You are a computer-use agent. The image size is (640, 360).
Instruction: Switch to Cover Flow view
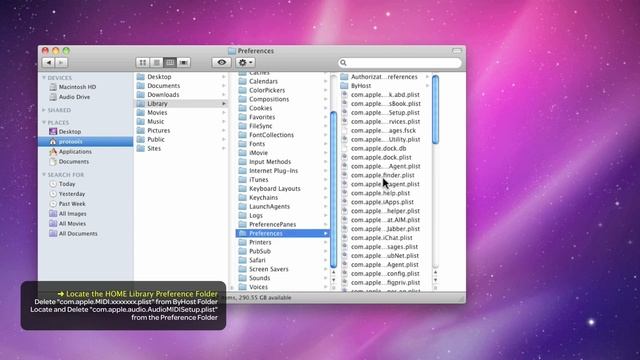184,62
